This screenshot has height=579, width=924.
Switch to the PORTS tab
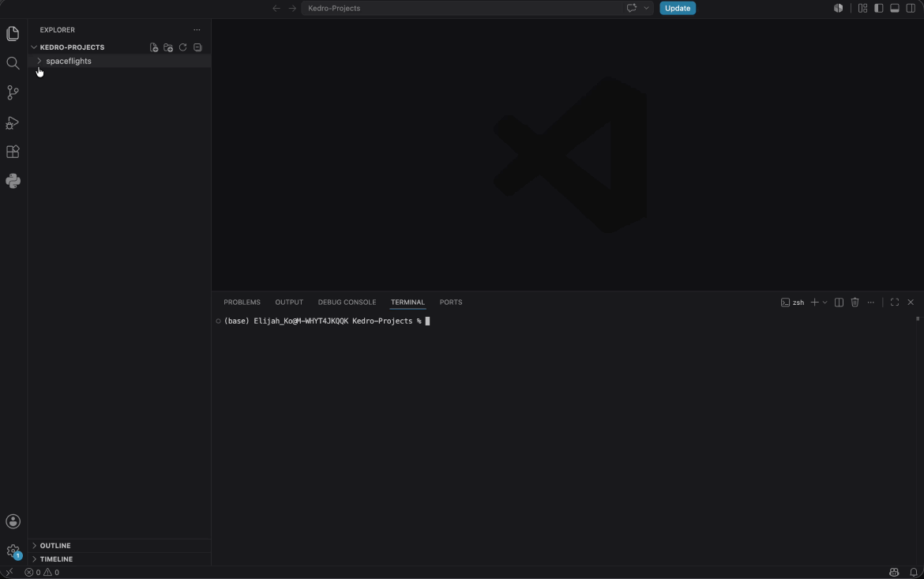point(451,302)
